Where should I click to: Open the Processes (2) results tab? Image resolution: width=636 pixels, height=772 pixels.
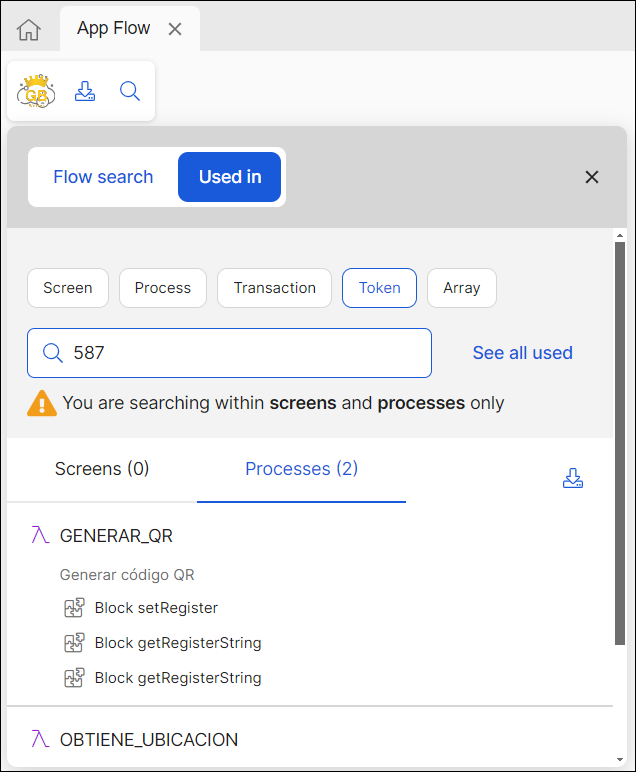301,469
